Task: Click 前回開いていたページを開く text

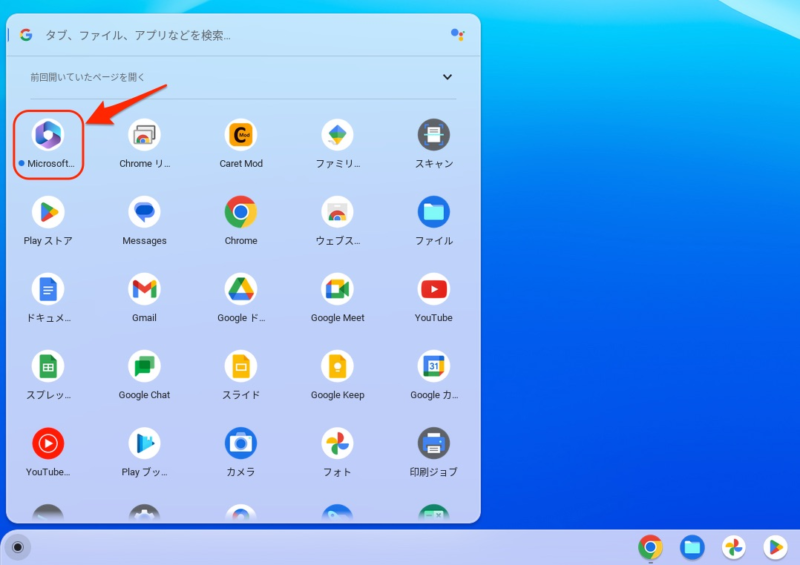Action: point(87,77)
